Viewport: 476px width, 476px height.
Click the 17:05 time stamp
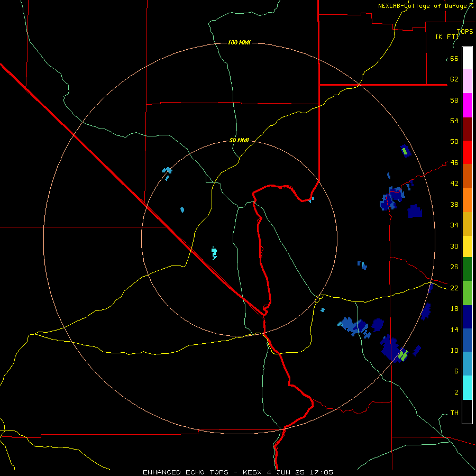pos(321,472)
